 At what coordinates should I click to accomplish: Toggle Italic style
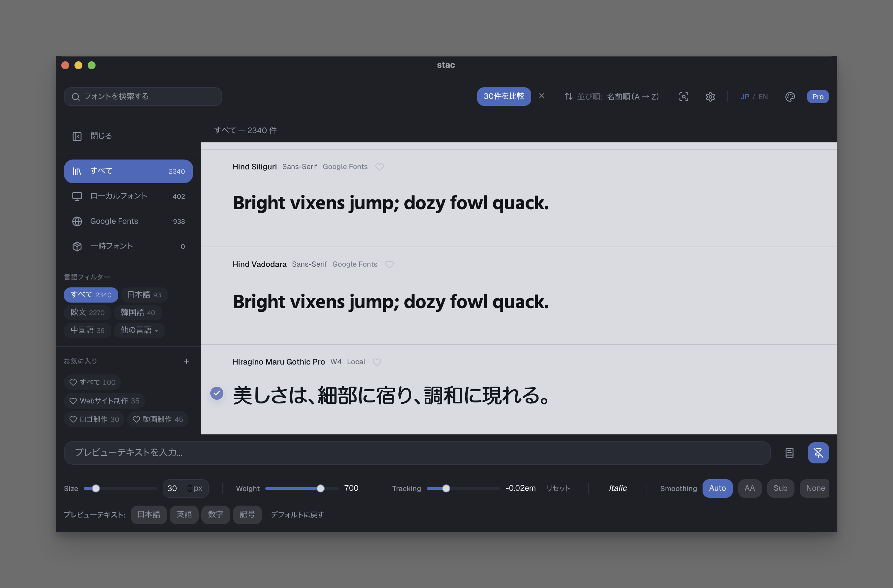click(617, 488)
